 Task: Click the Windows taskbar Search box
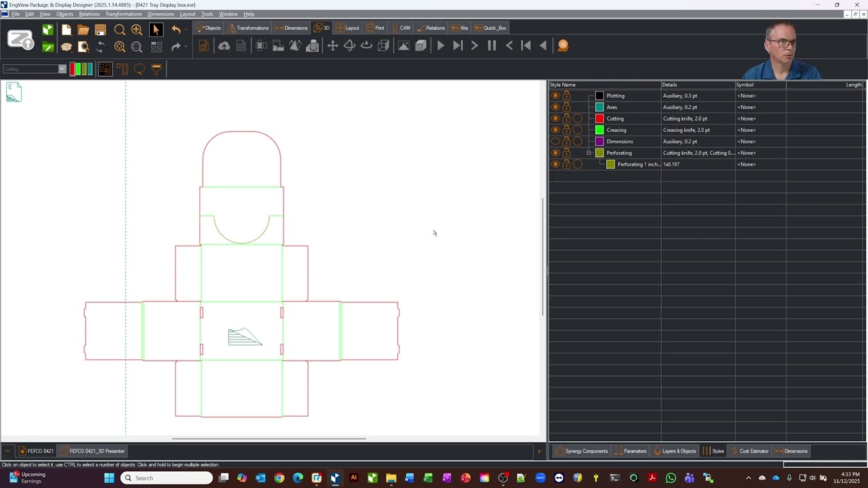pyautogui.click(x=167, y=478)
